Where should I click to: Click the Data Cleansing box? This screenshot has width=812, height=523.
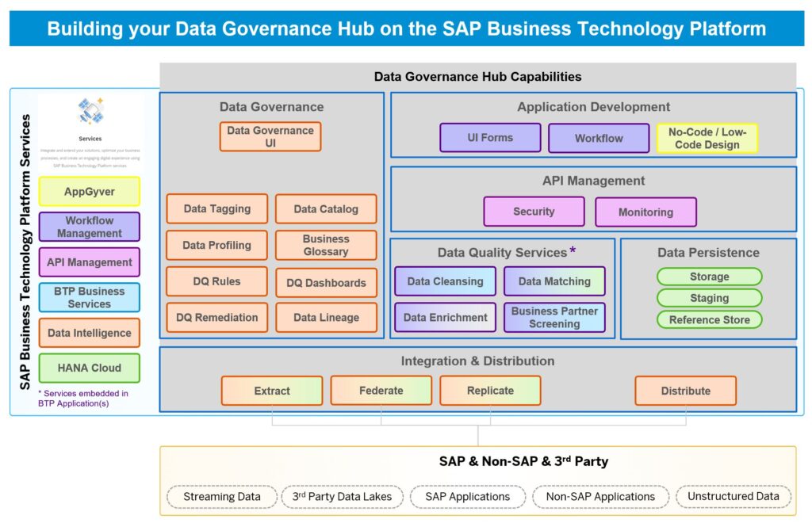(x=446, y=281)
